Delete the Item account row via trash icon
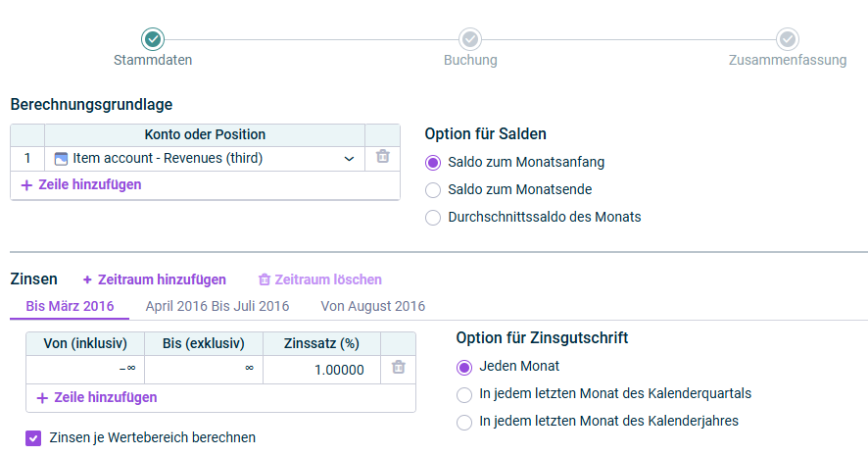Viewport: 868px width, 456px height. 382,157
